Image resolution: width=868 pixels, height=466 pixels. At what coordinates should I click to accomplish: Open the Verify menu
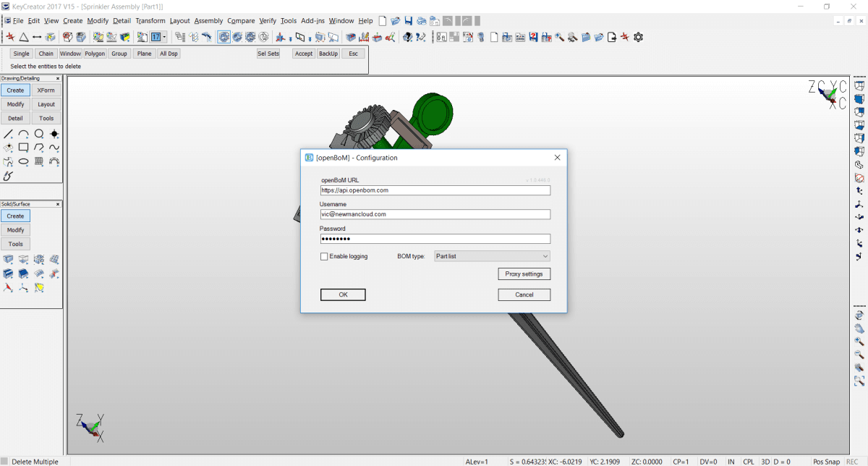[x=266, y=21]
